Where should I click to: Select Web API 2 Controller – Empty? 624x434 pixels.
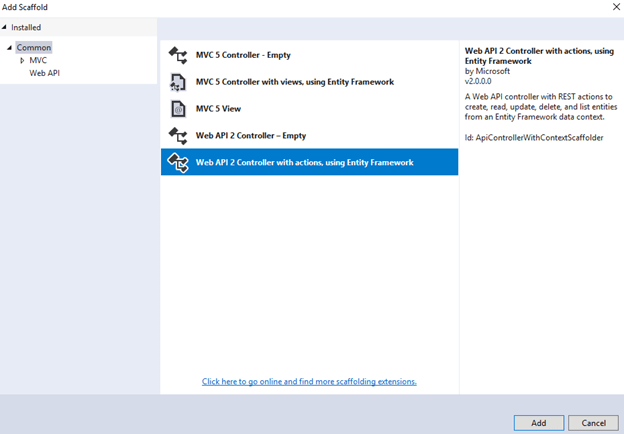click(309, 136)
